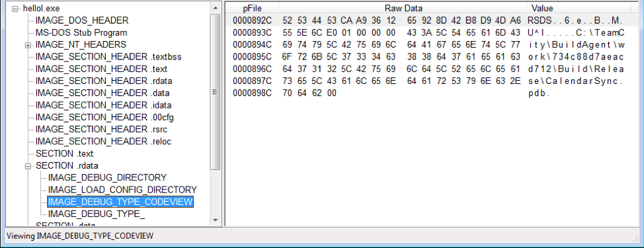Image resolution: width=644 pixels, height=248 pixels.
Task: Select IMAGE_SECTION_HEADER .text
Action: coord(101,69)
